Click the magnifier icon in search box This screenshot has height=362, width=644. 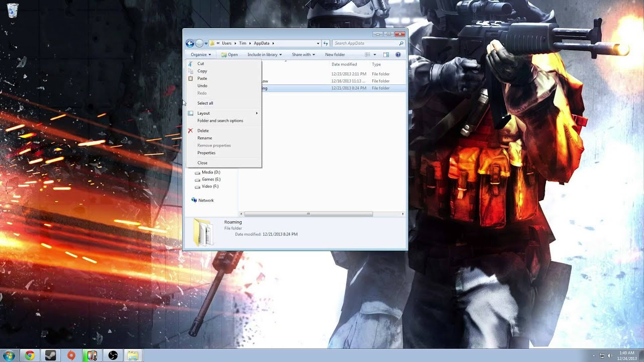click(x=401, y=43)
